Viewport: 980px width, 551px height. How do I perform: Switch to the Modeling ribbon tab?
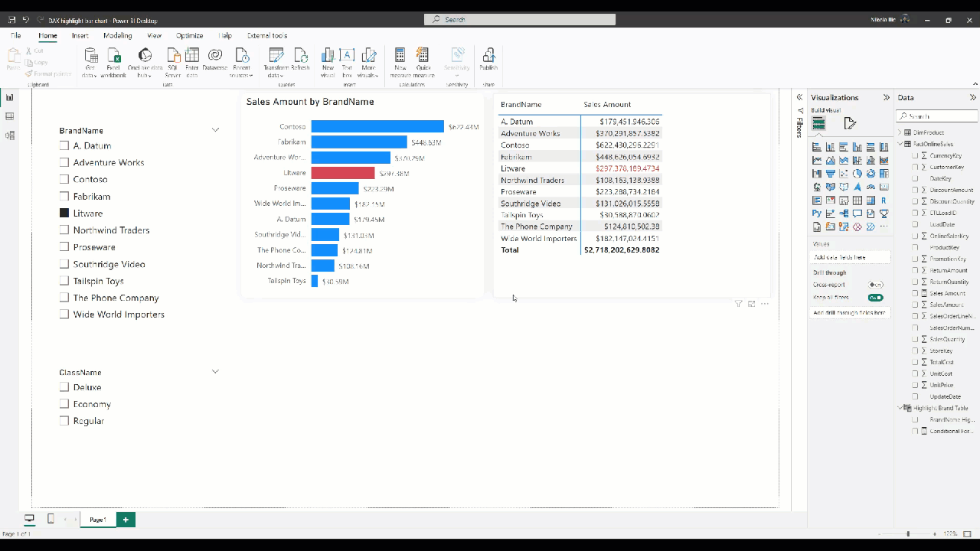pyautogui.click(x=117, y=35)
